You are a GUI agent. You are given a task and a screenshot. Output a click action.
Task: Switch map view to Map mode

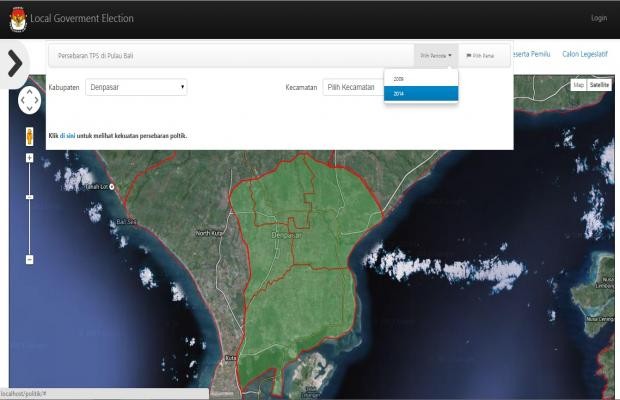tap(578, 85)
